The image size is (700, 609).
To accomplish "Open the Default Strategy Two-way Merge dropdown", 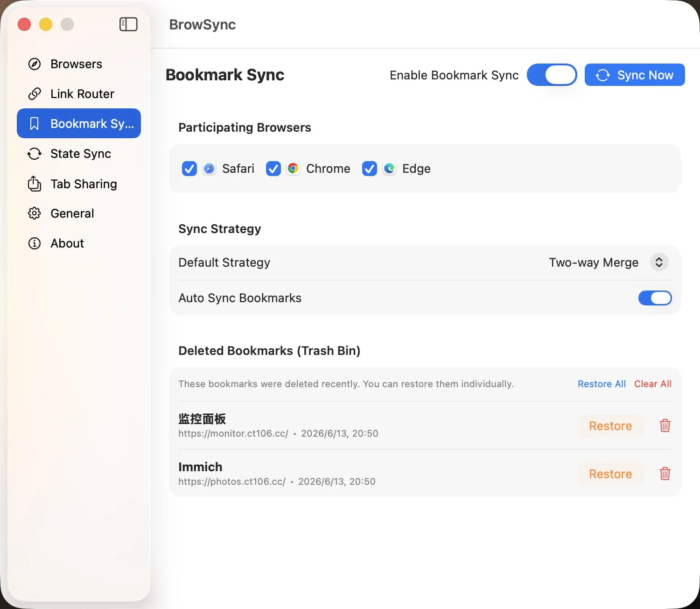I will 609,262.
